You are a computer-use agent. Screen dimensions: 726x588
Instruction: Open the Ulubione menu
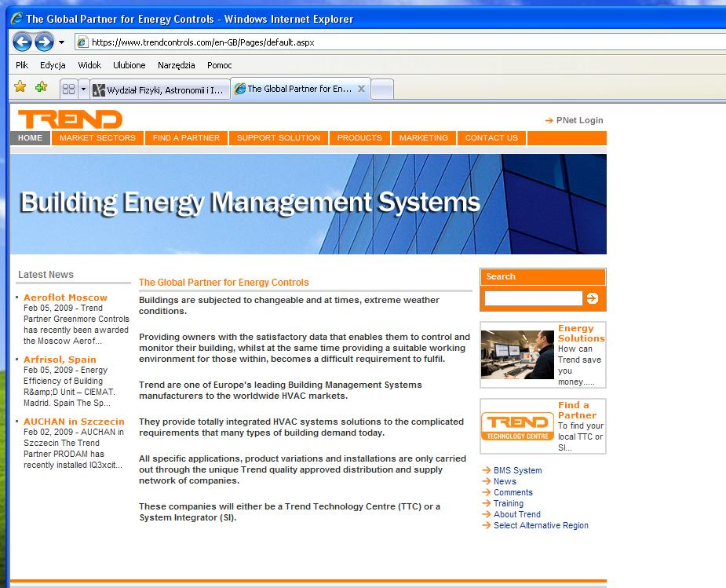130,65
